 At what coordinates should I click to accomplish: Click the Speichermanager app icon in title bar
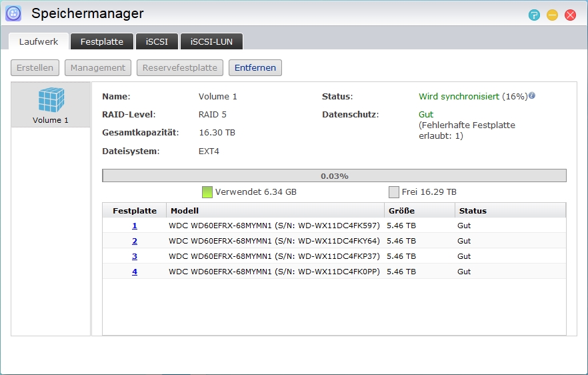tap(13, 13)
